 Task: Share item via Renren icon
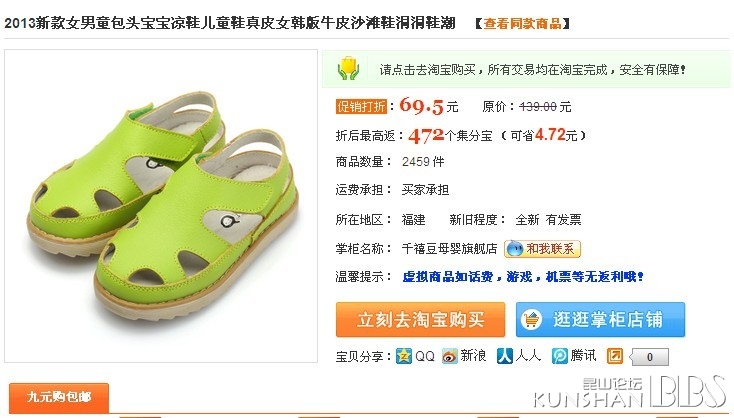505,357
